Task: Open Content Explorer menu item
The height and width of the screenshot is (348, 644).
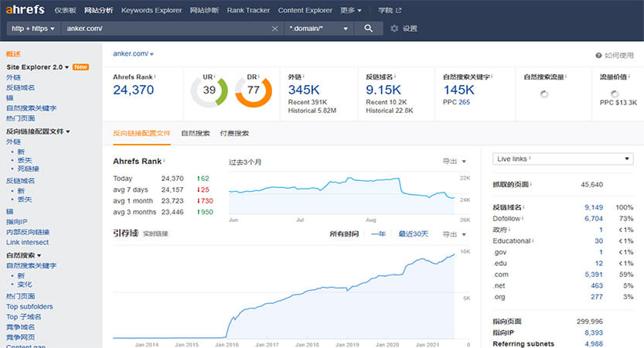Action: pos(305,10)
